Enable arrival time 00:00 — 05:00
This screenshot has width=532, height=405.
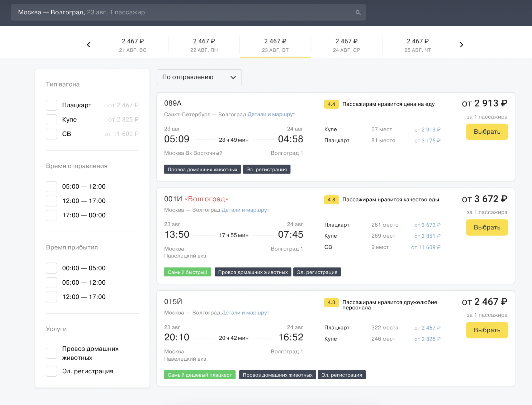51,268
